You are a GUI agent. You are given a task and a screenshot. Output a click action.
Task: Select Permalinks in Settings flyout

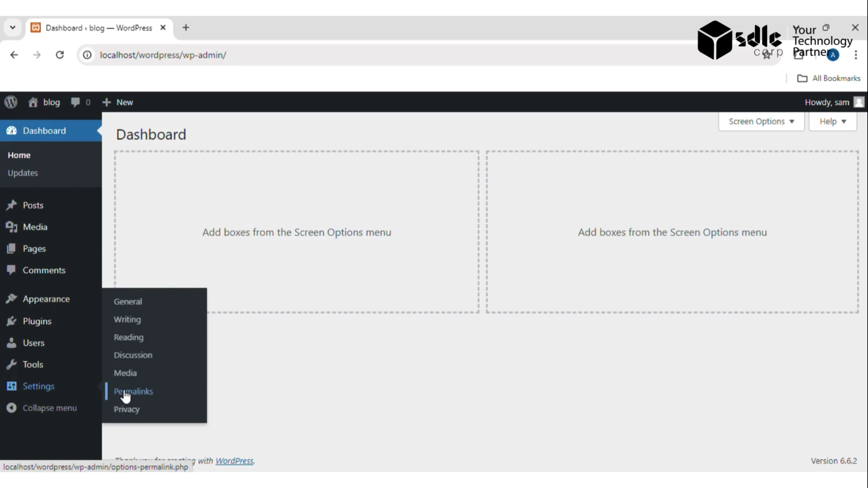point(133,391)
